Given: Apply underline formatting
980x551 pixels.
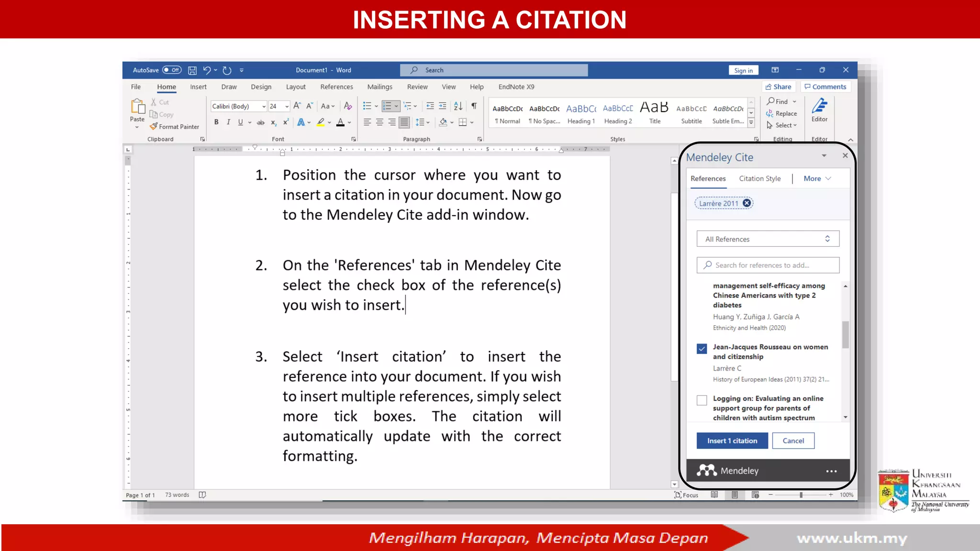Looking at the screenshot, I should pos(240,122).
